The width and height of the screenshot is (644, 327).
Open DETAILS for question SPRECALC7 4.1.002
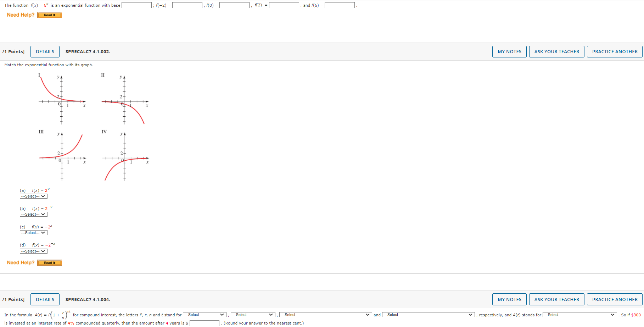click(45, 51)
